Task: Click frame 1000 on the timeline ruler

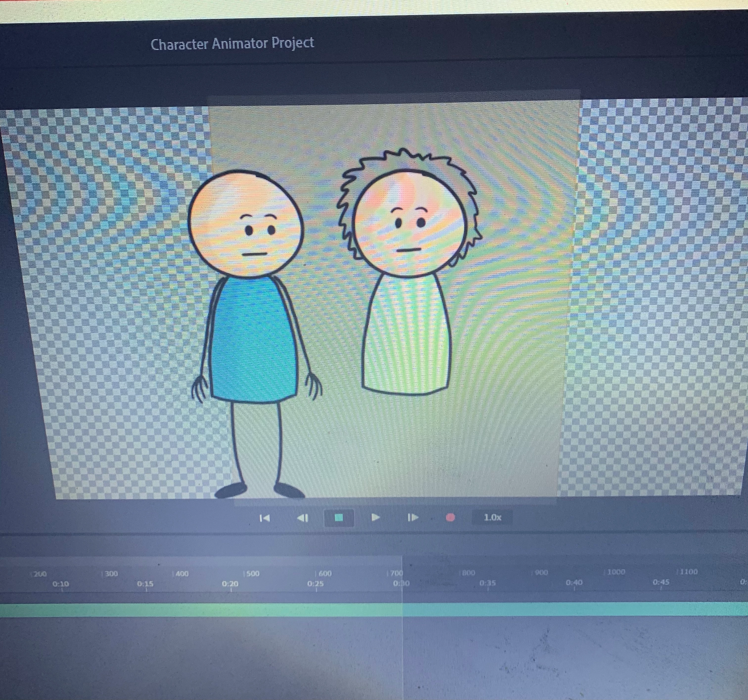Action: coord(616,572)
